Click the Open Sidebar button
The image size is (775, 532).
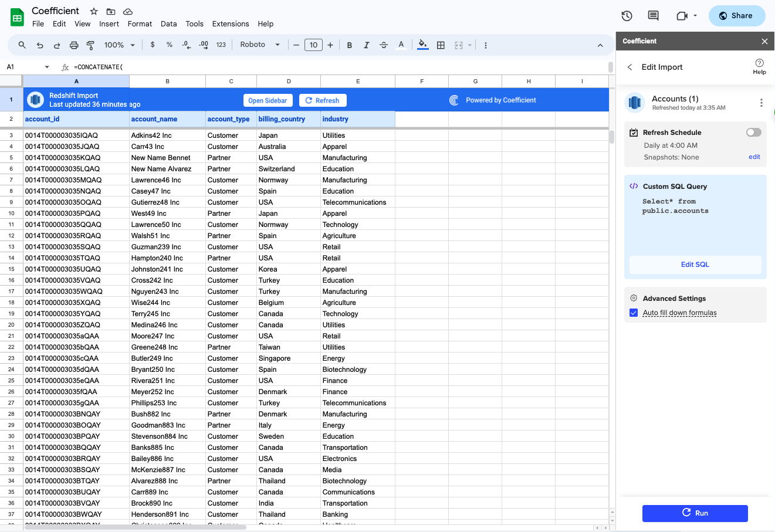(x=268, y=100)
